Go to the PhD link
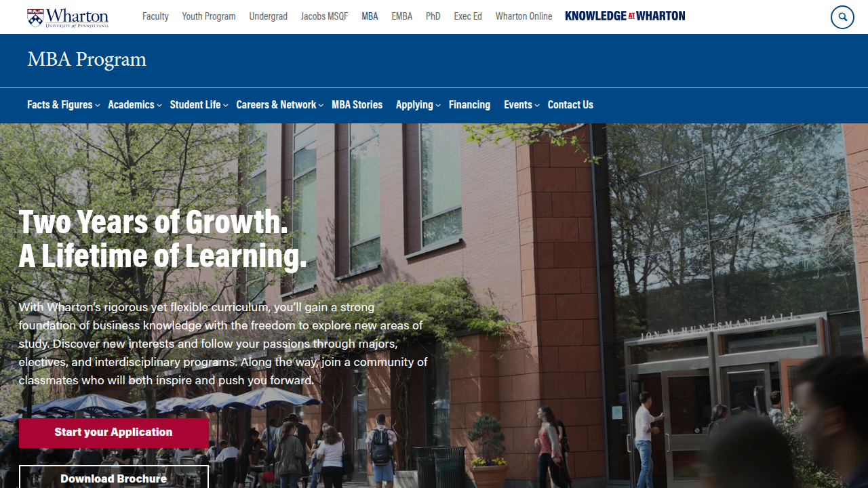 point(433,16)
